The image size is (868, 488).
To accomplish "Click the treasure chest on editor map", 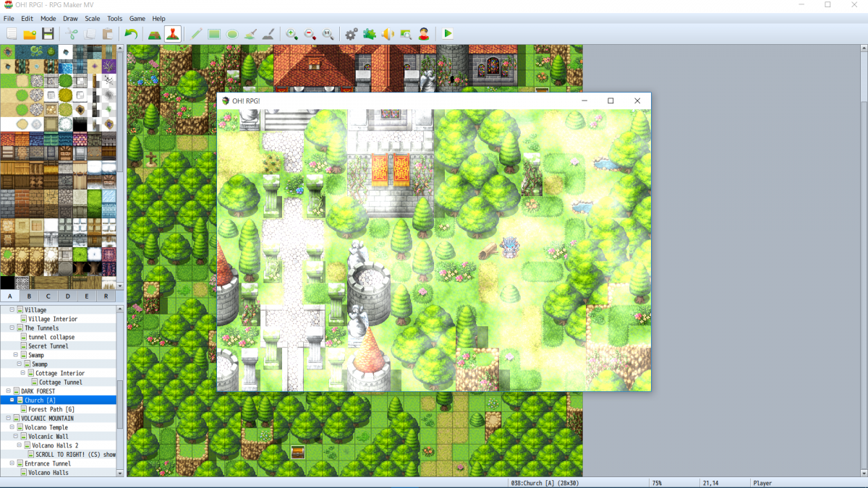I will pyautogui.click(x=297, y=452).
